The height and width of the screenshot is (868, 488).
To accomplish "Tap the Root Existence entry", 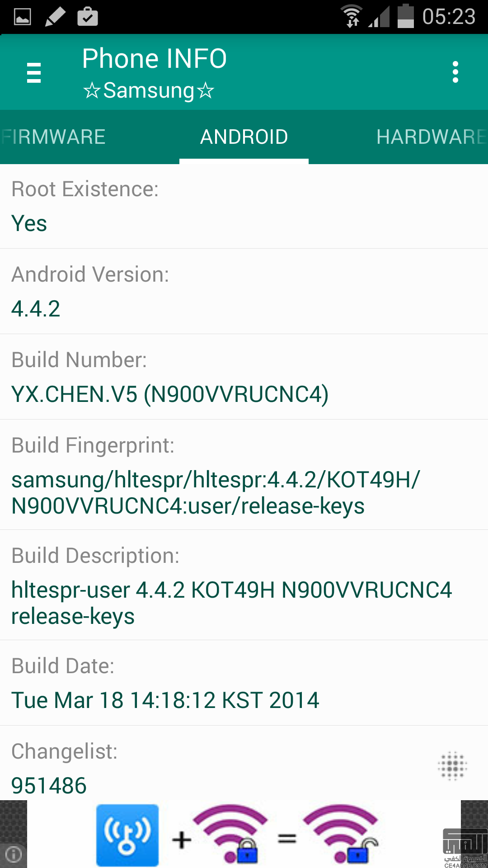I will pyautogui.click(x=244, y=206).
